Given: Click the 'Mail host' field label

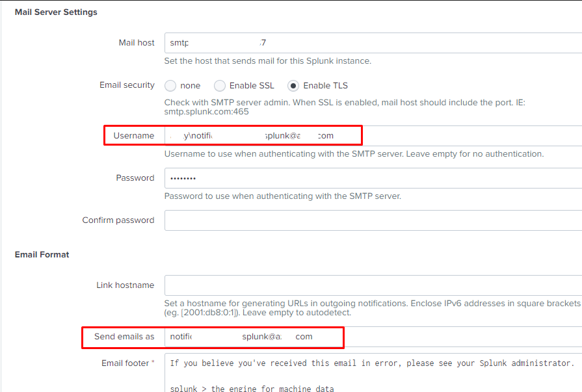Looking at the screenshot, I should (x=137, y=43).
